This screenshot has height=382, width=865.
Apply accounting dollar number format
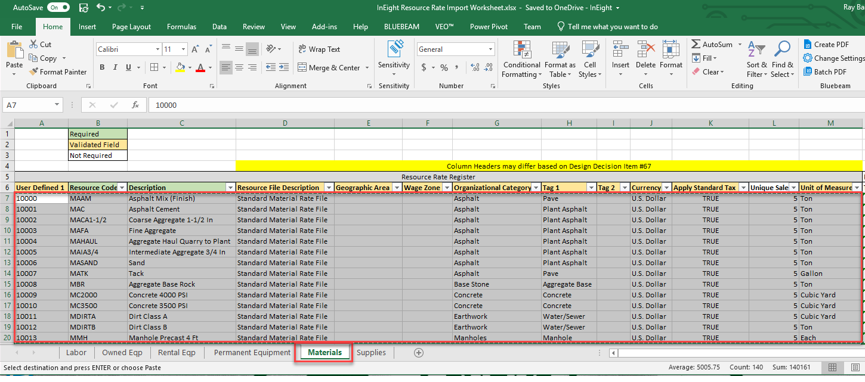(424, 67)
